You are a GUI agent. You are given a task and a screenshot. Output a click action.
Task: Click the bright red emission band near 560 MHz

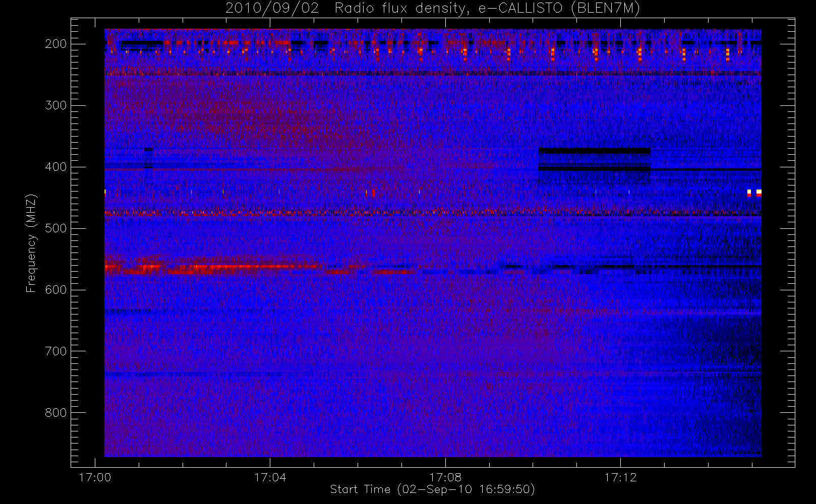(212, 267)
